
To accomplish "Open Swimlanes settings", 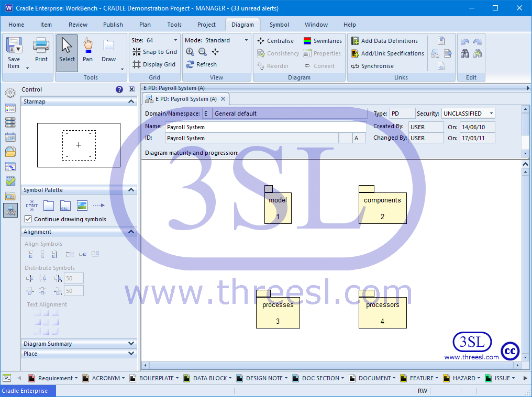I will 323,41.
